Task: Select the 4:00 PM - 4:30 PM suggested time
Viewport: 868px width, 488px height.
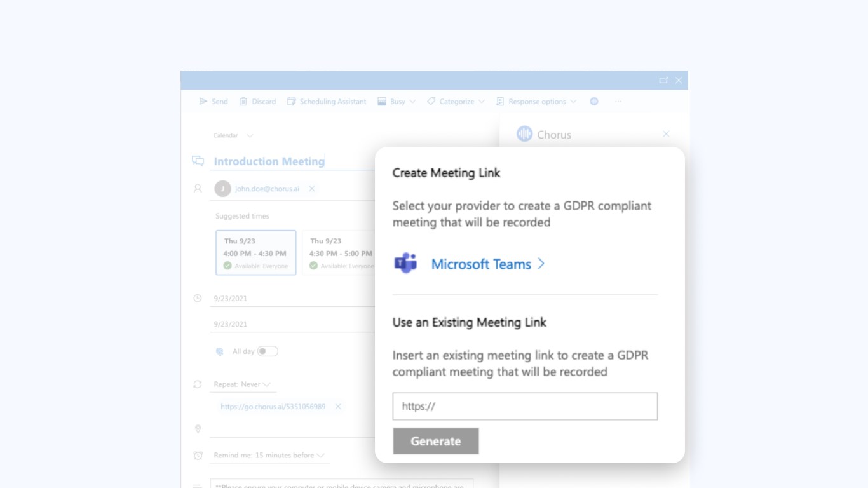Action: [256, 253]
